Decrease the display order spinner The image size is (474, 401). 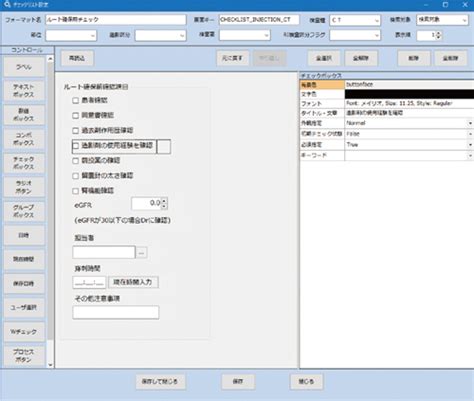(438, 37)
